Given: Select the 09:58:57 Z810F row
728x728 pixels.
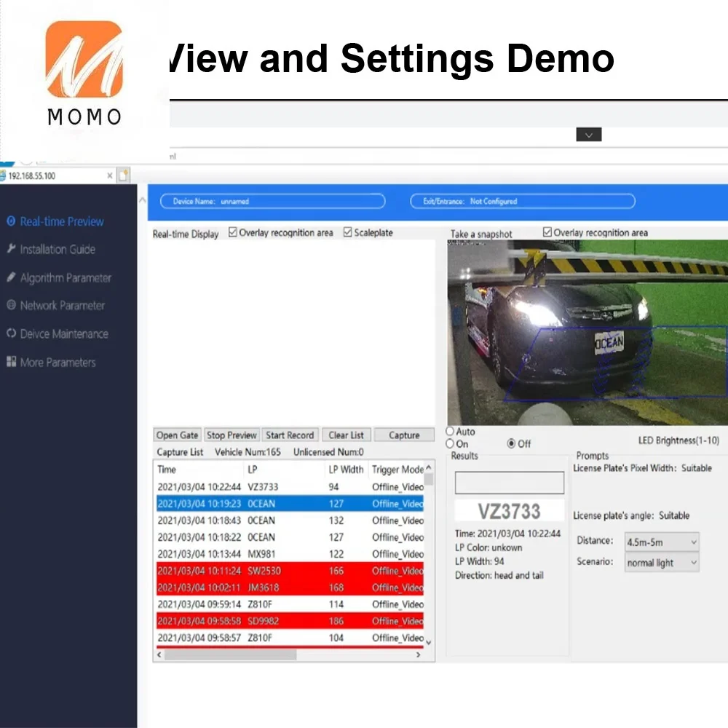Looking at the screenshot, I should 290,638.
